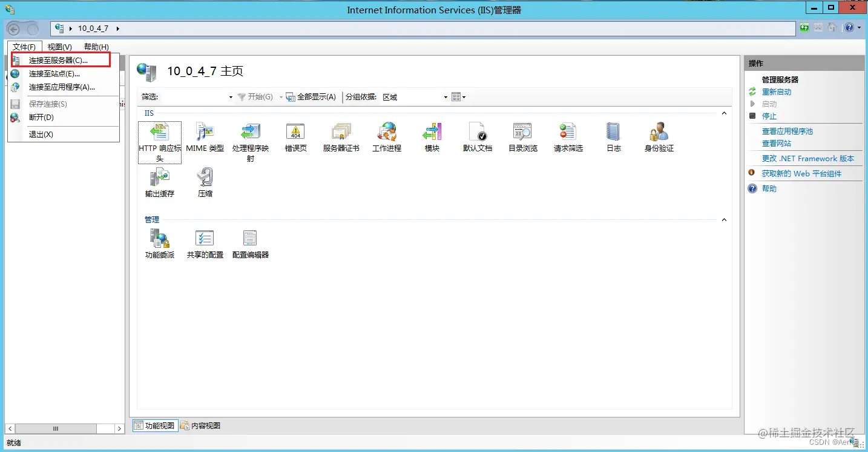Open the HTTP 响应标头 feature icon
Image resolution: width=868 pixels, height=452 pixels.
160,132
